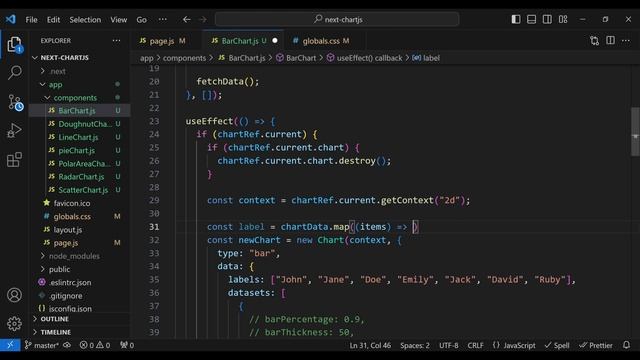Open notifications bell icon
Image resolution: width=640 pixels, height=360 pixels.
627,345
